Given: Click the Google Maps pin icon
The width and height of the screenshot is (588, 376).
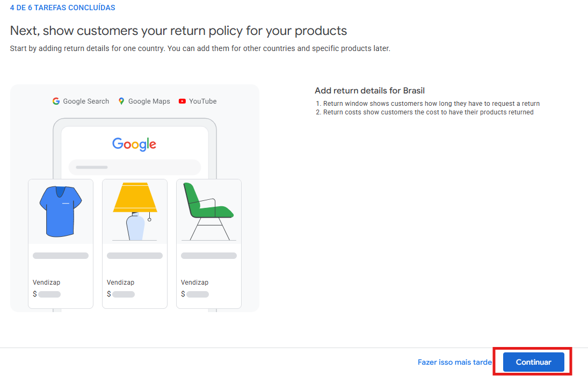Looking at the screenshot, I should point(121,101).
